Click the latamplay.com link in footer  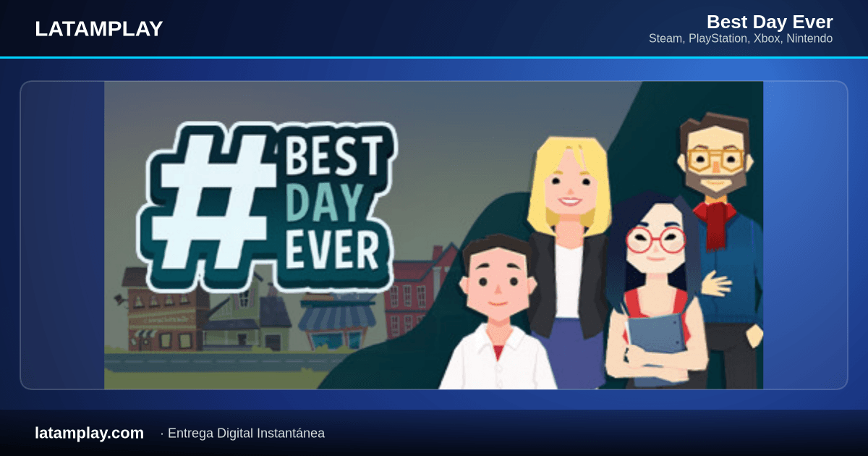[89, 433]
